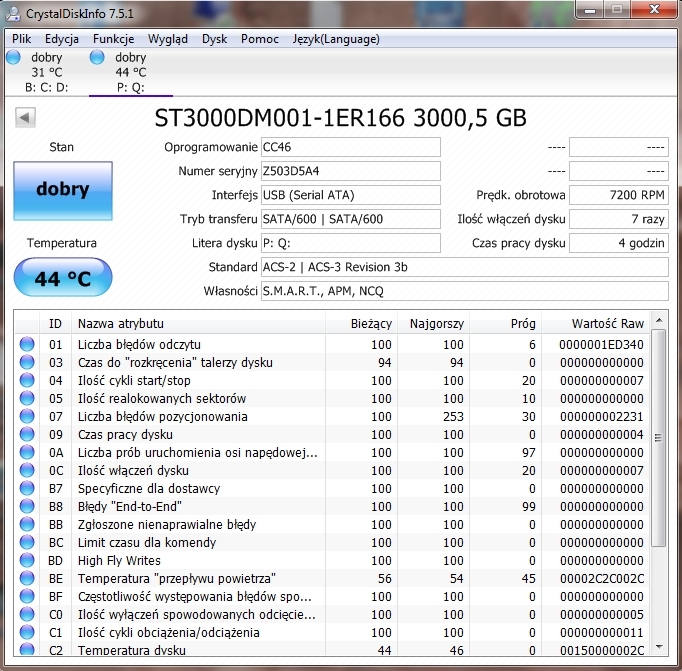Image resolution: width=682 pixels, height=671 pixels.
Task: Click raw value 000000002231
Action: point(601,416)
